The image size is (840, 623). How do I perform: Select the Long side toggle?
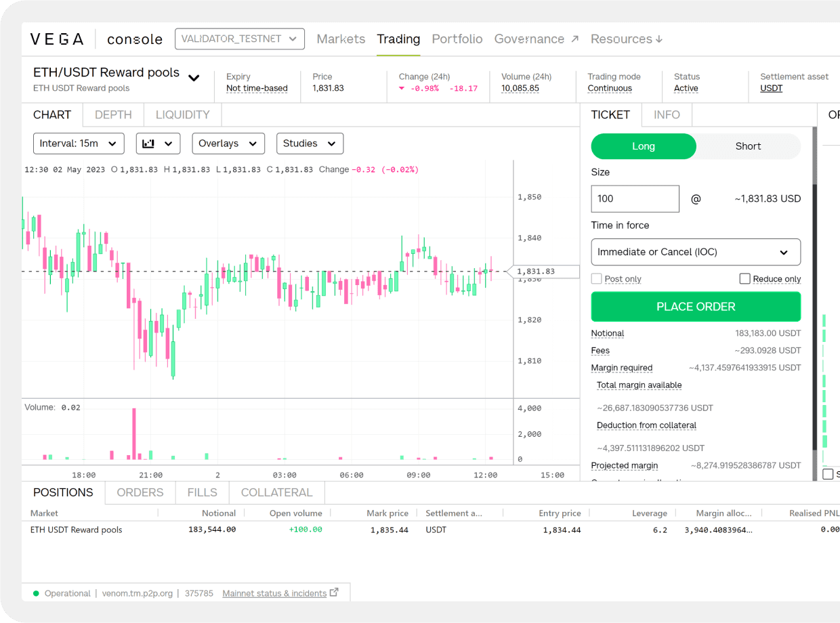coord(644,146)
